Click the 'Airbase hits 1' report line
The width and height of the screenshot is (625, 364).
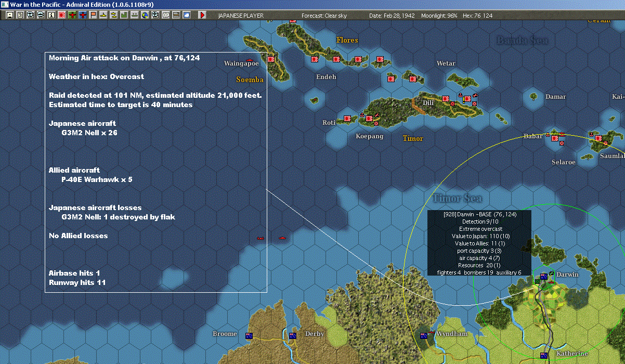pos(74,273)
